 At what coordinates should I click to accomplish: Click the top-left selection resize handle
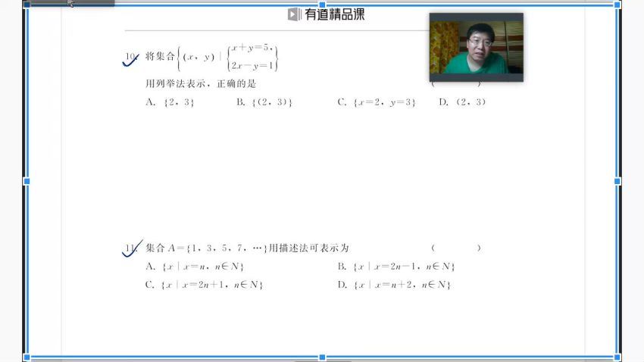[27, 5]
